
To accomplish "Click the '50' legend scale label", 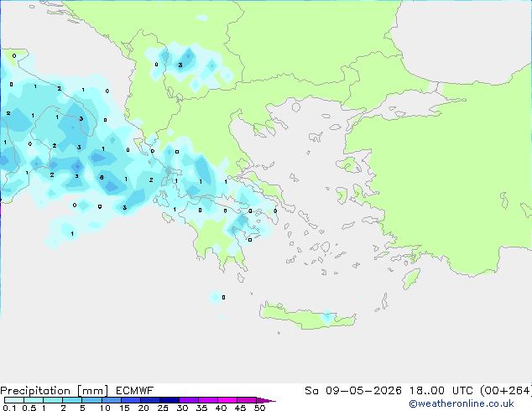I will click(x=259, y=408).
